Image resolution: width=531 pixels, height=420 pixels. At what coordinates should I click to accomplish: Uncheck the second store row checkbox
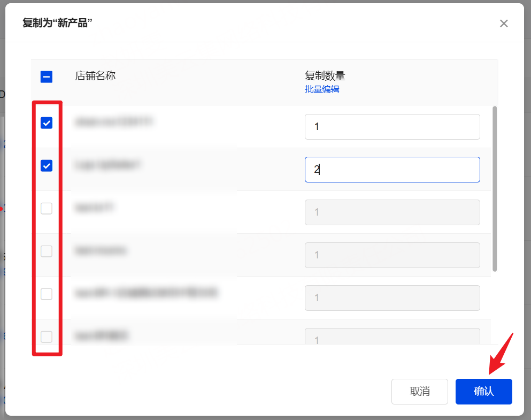coord(47,166)
